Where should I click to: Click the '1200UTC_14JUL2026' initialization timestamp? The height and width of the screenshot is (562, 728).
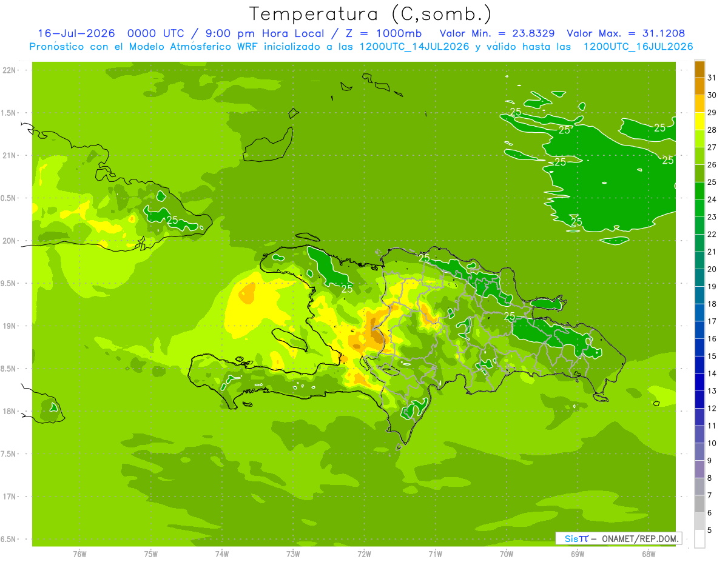[414, 47]
